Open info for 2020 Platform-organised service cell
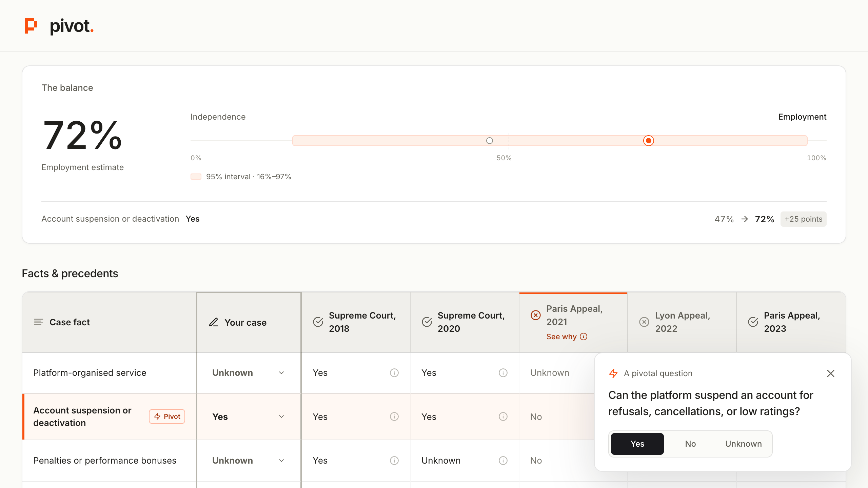 click(x=503, y=373)
